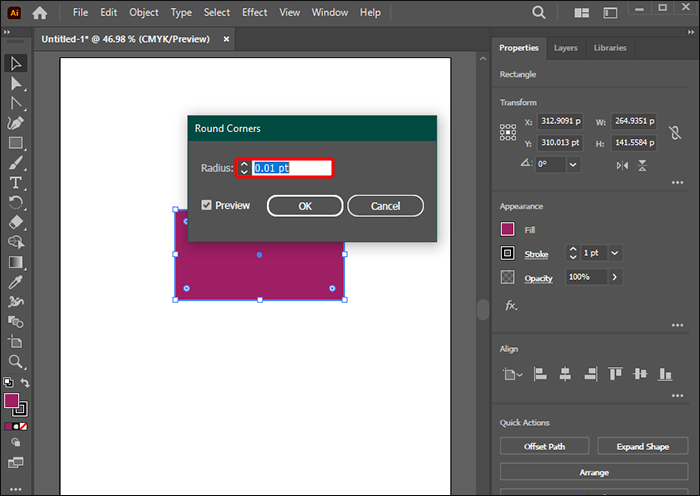This screenshot has width=700, height=496.
Task: Switch to the Layers tab
Action: coord(565,47)
